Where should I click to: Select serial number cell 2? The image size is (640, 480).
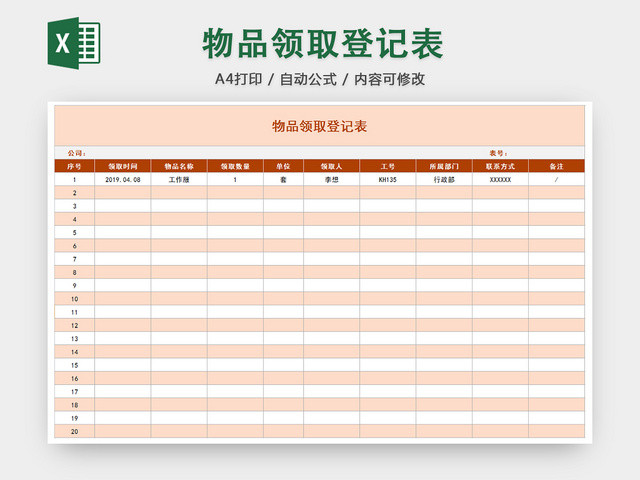[74, 193]
